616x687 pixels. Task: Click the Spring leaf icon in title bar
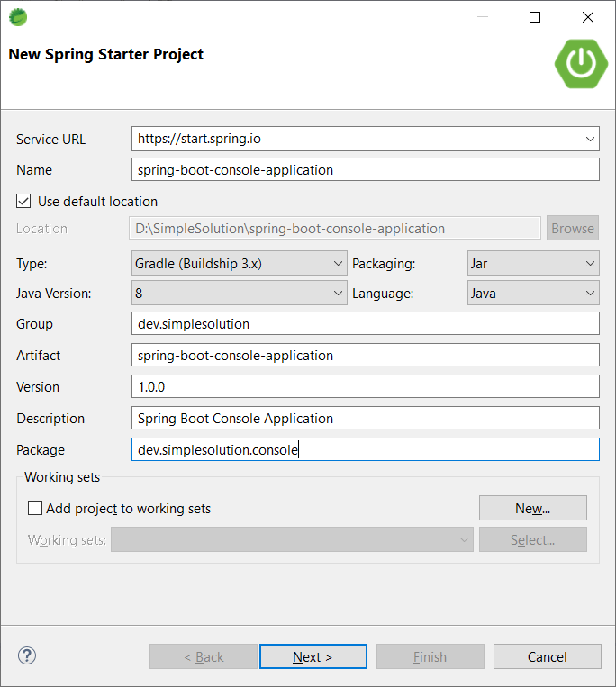click(x=18, y=17)
